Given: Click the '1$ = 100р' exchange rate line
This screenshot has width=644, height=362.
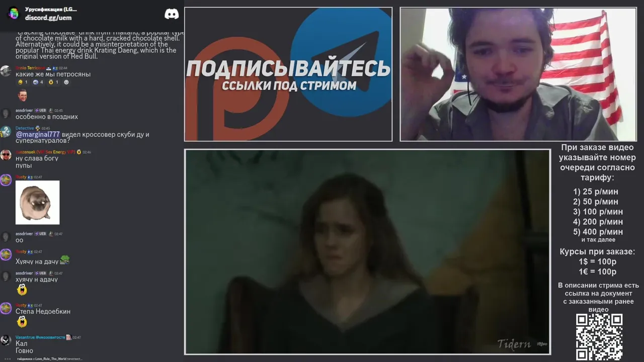Looking at the screenshot, I should point(597,262).
